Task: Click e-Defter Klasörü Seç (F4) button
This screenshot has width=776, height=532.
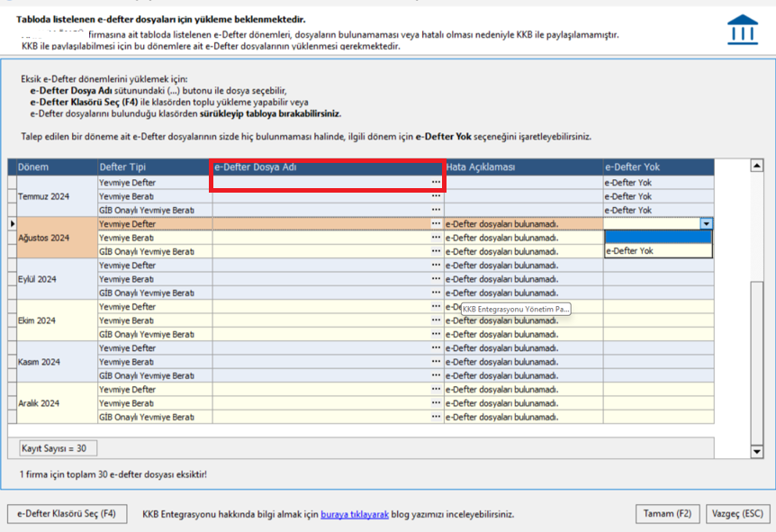Action: [67, 514]
